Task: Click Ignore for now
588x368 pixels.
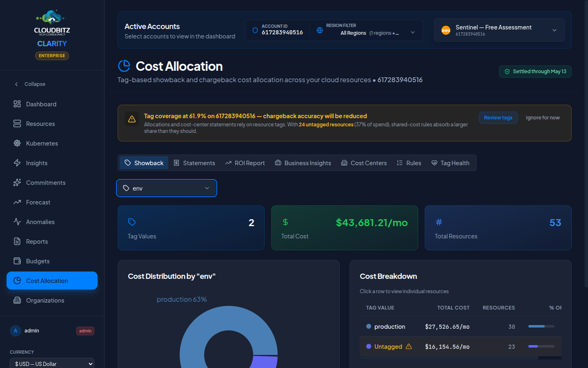Action: pos(543,118)
